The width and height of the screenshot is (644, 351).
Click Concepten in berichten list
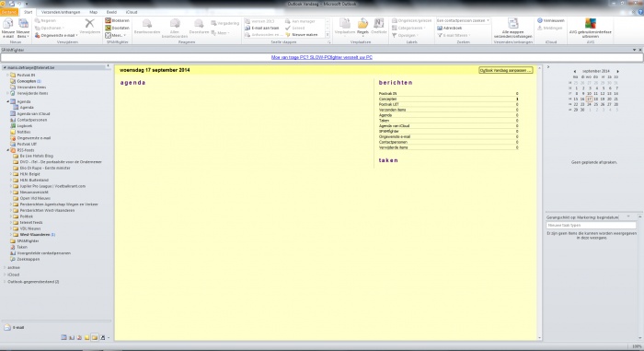coord(387,99)
